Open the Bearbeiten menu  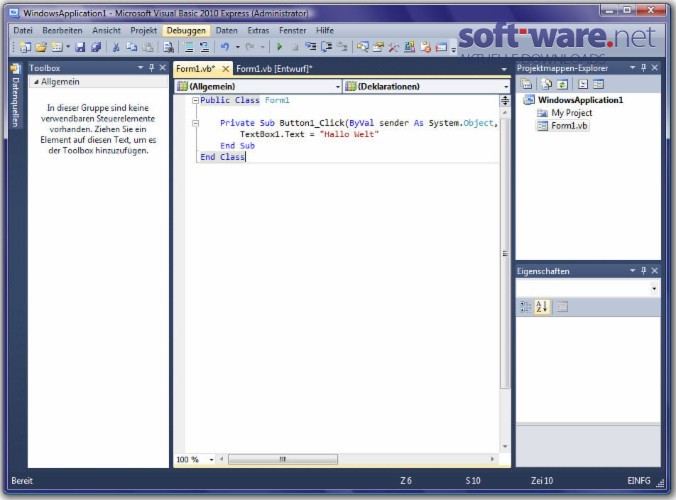[63, 31]
